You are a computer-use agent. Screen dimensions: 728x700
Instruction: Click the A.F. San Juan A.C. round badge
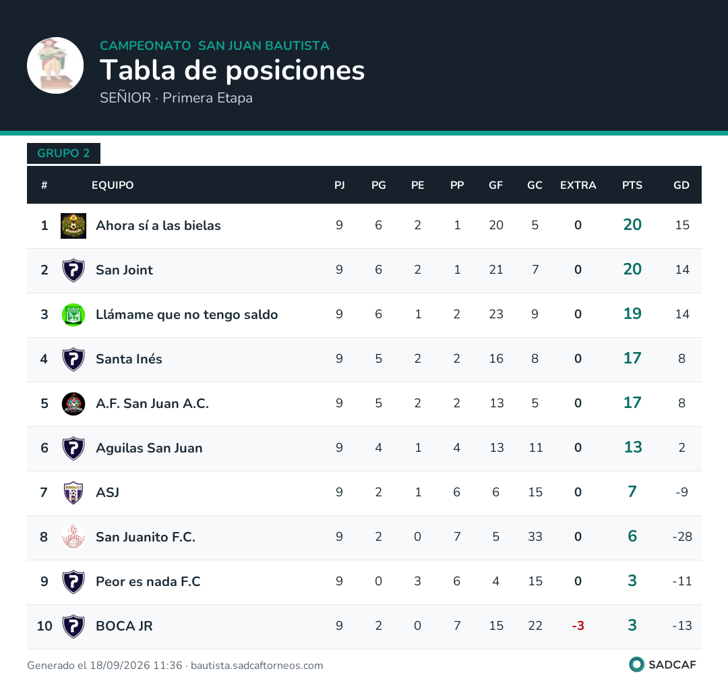tap(73, 404)
